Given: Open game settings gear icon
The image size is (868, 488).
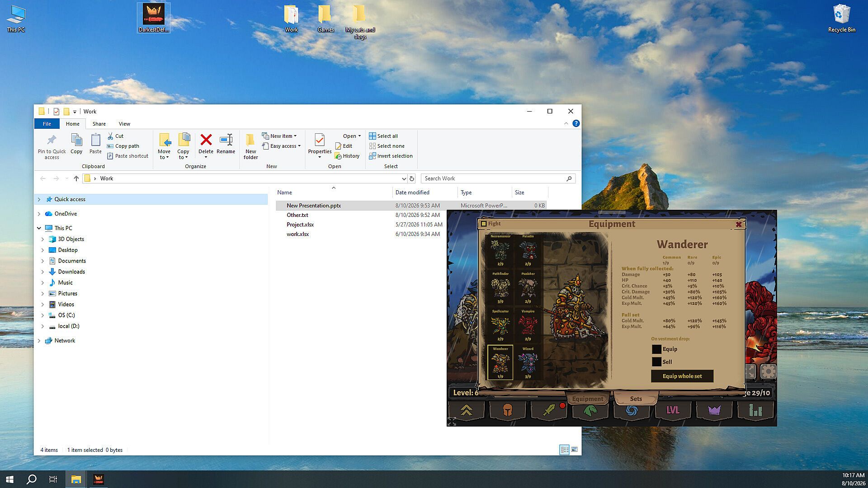Looking at the screenshot, I should [769, 371].
